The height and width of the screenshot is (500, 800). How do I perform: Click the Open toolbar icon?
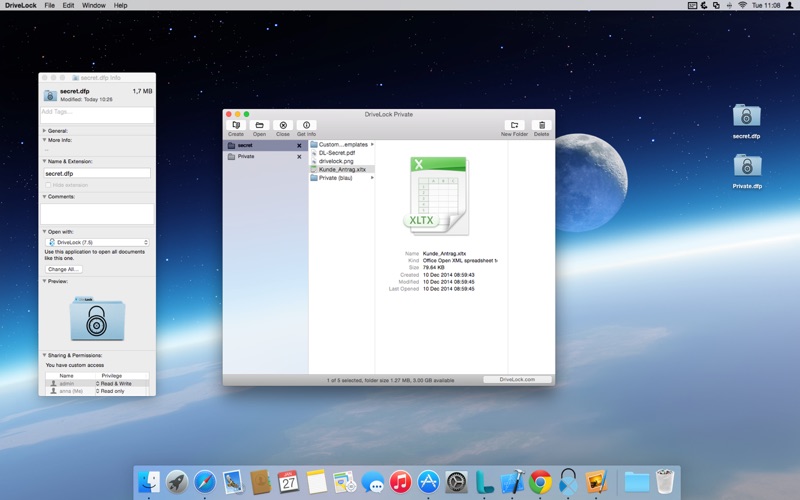(259, 126)
